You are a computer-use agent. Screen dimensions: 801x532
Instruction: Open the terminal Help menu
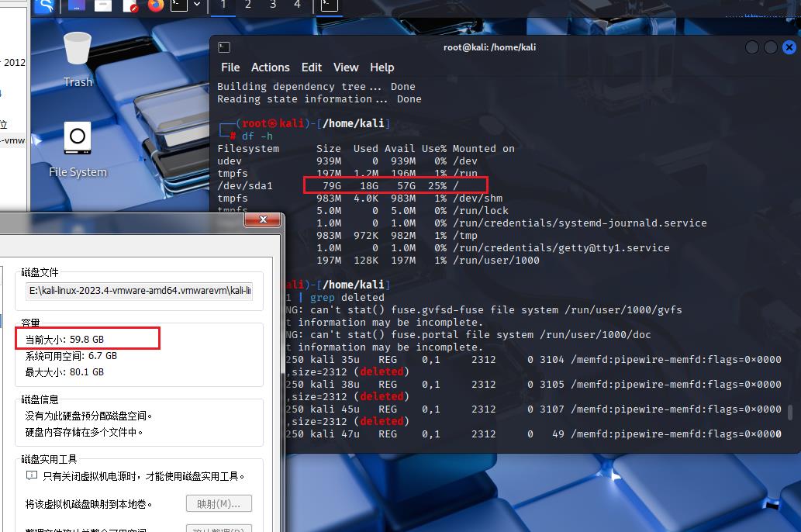pyautogui.click(x=382, y=67)
